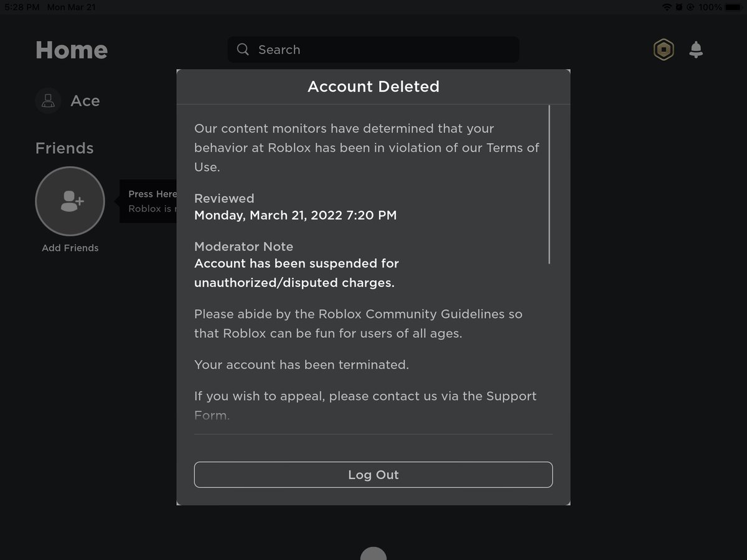Tap the Moderator Note text

pyautogui.click(x=243, y=246)
